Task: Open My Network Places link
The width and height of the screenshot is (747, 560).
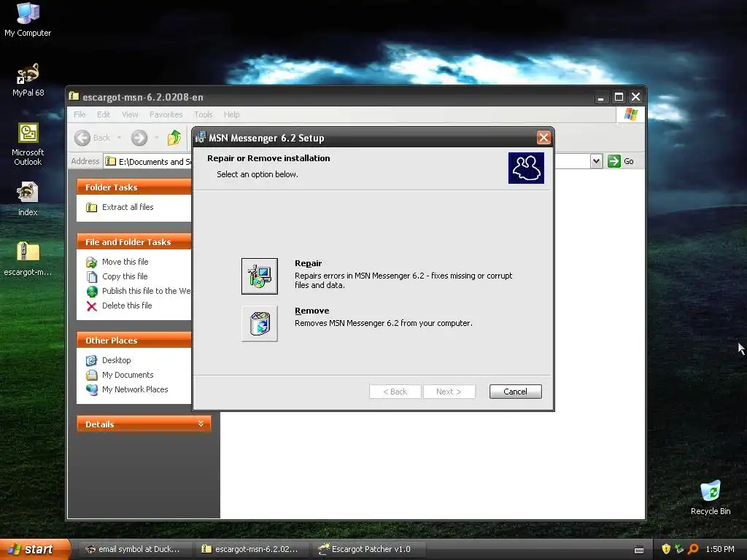Action: tap(135, 389)
